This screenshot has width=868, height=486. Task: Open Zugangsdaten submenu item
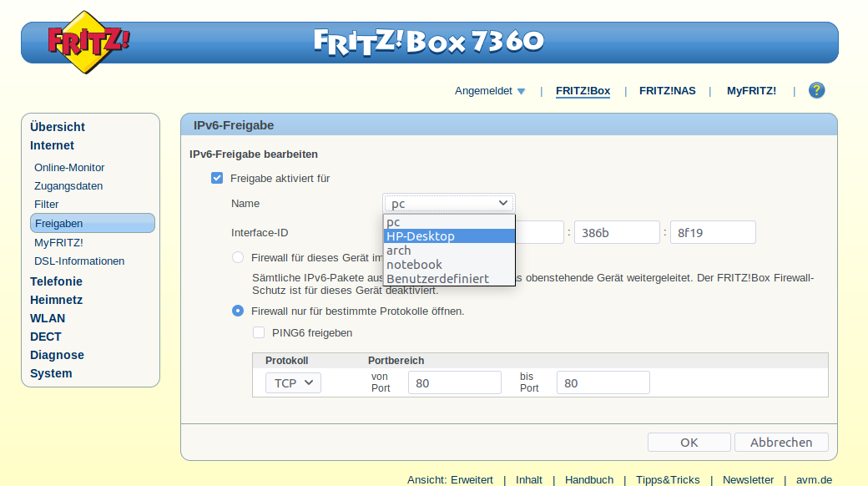click(68, 185)
